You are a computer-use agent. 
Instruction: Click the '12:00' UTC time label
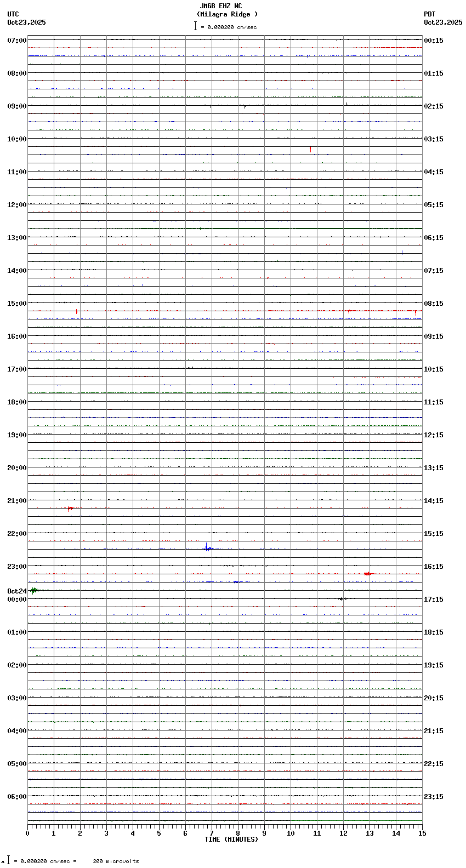[17, 205]
